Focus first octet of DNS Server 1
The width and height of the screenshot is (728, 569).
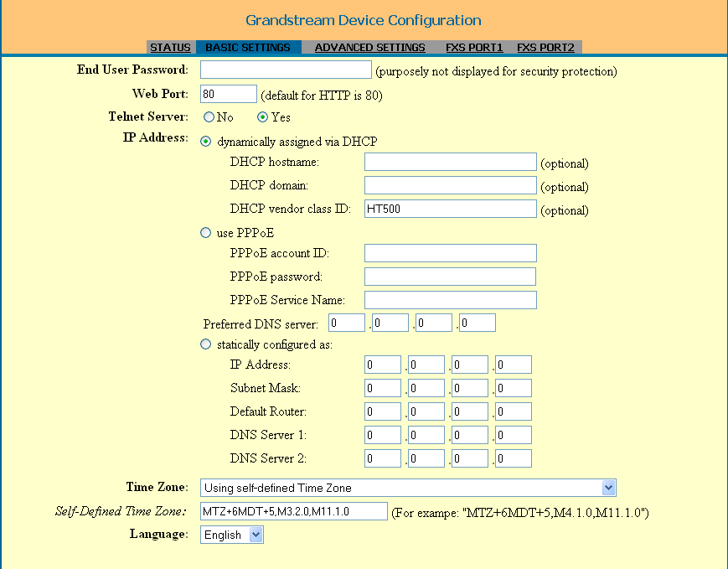click(383, 435)
